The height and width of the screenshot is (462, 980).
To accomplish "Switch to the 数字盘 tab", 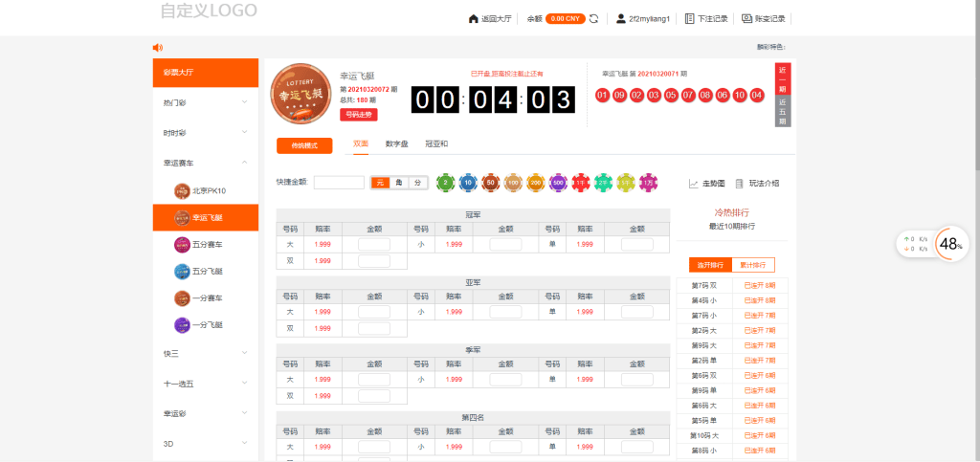I will click(x=397, y=143).
